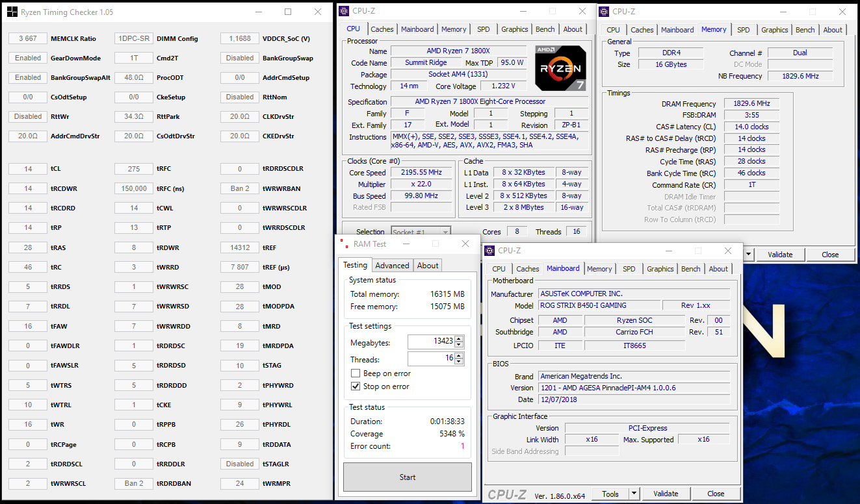Click the tRFC value 275
860x504 pixels.
pyautogui.click(x=134, y=169)
